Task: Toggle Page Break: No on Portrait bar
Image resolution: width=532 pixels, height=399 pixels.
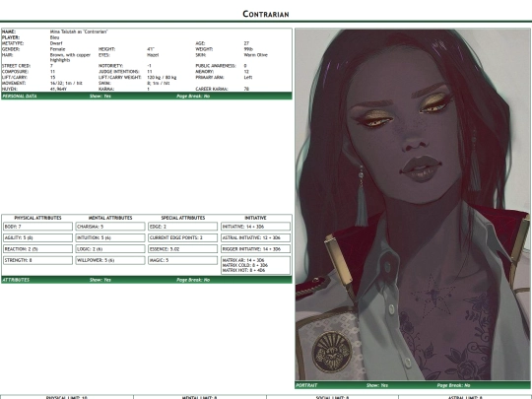Action: pos(453,385)
